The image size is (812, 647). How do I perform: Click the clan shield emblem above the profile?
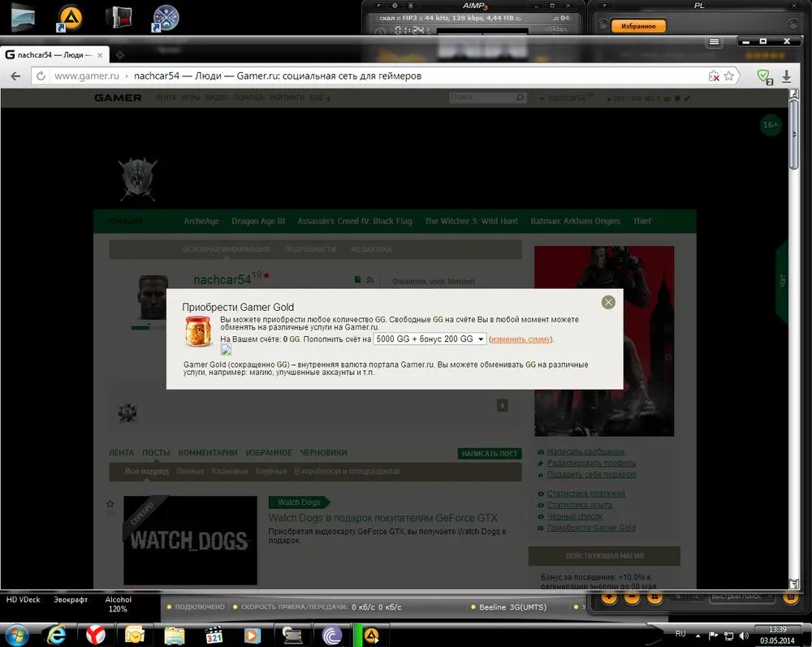pyautogui.click(x=138, y=179)
